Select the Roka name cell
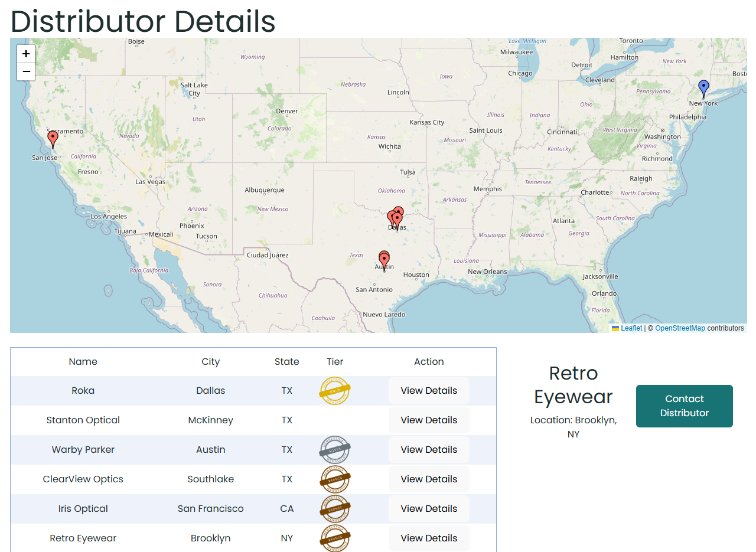This screenshot has height=552, width=756. [83, 391]
